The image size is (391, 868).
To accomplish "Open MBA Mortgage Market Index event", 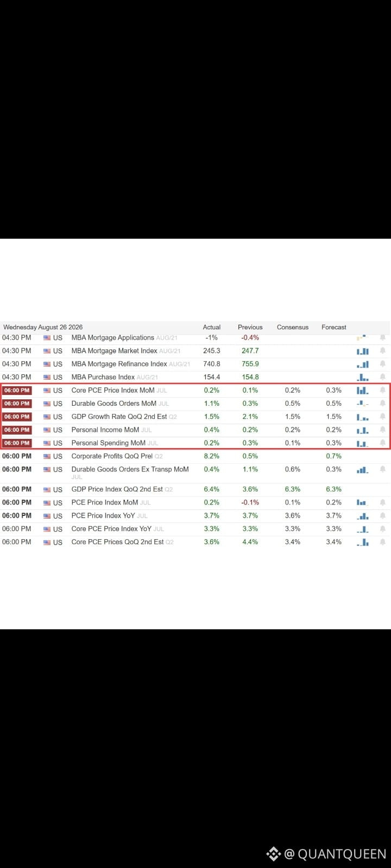I will [114, 351].
